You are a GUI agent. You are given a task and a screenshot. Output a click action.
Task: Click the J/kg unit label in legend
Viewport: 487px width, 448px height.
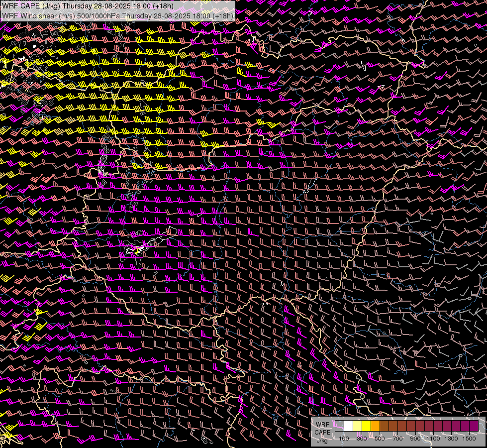[322, 441]
